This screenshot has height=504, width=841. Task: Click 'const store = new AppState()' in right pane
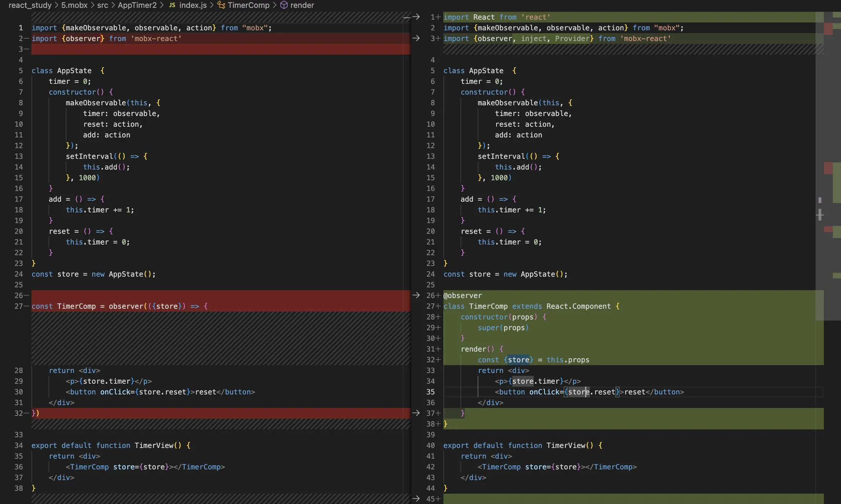click(x=506, y=274)
